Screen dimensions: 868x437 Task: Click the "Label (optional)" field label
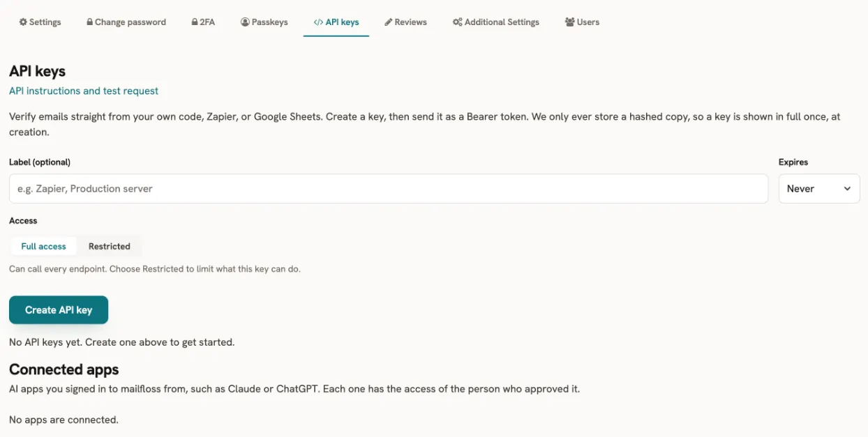(x=40, y=162)
